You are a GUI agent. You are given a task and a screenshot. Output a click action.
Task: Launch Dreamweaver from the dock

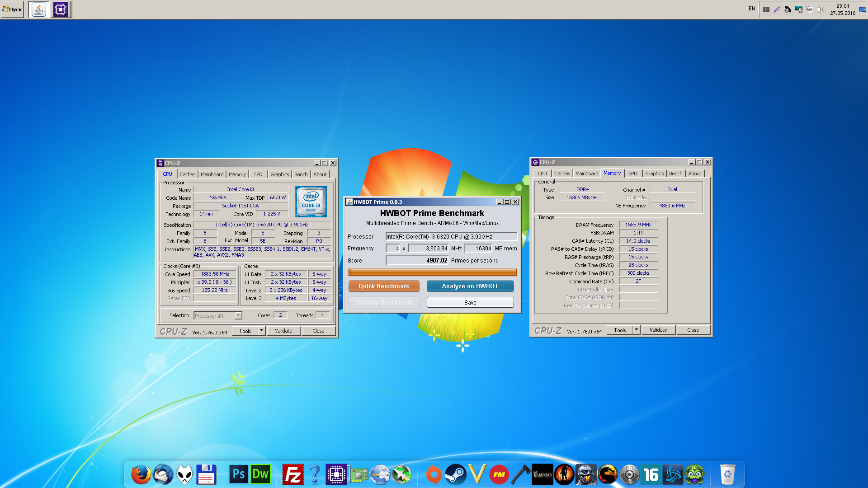tap(260, 475)
